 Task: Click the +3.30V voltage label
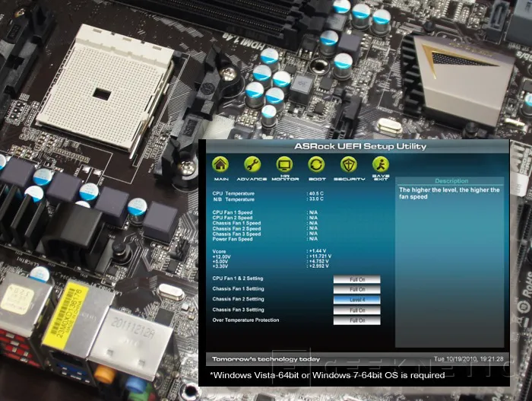point(220,266)
